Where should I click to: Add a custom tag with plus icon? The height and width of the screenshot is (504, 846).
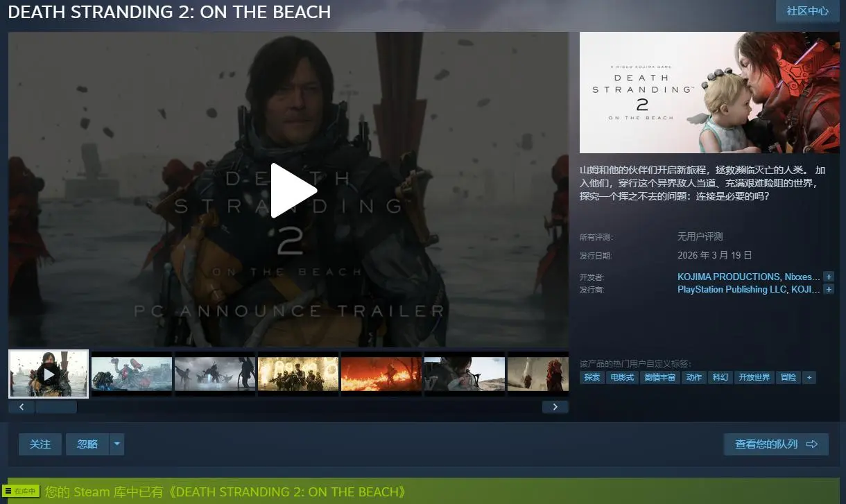(x=809, y=378)
